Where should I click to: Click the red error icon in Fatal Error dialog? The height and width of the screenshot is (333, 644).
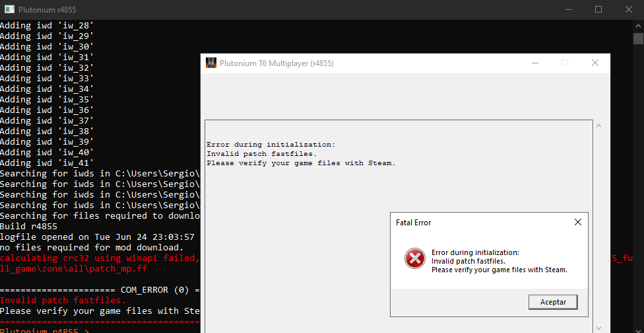[x=415, y=258]
